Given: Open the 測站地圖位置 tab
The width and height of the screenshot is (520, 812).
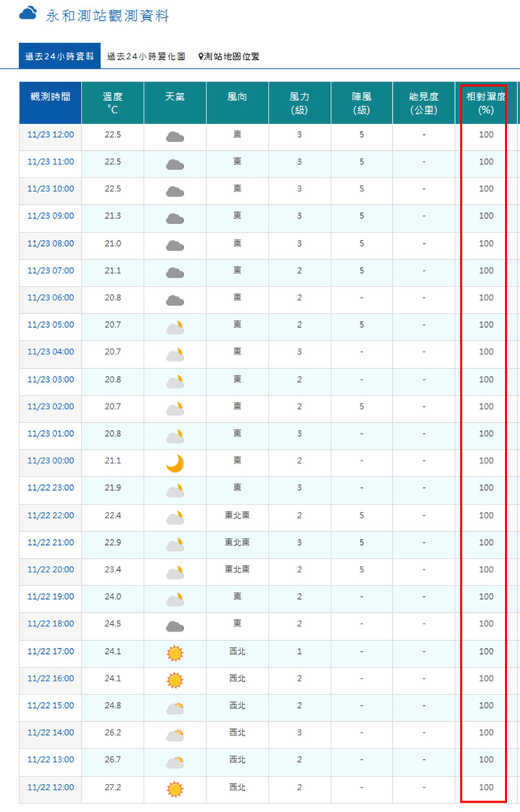Looking at the screenshot, I should coord(228,56).
